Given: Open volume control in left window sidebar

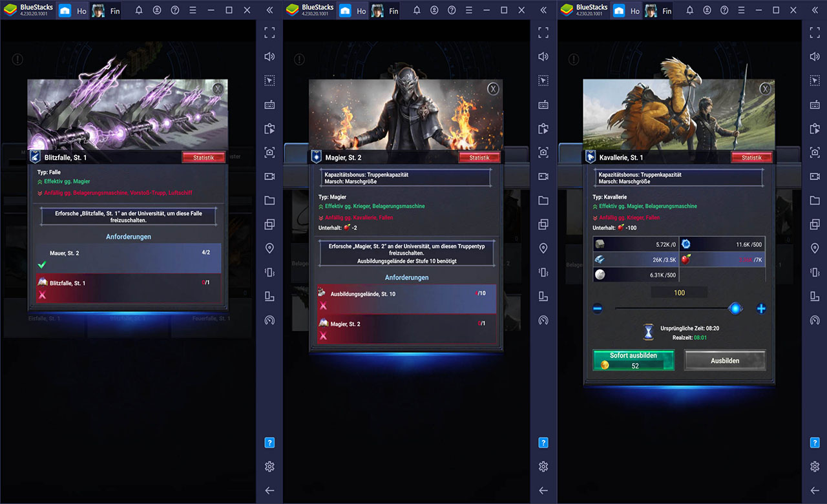Looking at the screenshot, I should [269, 57].
